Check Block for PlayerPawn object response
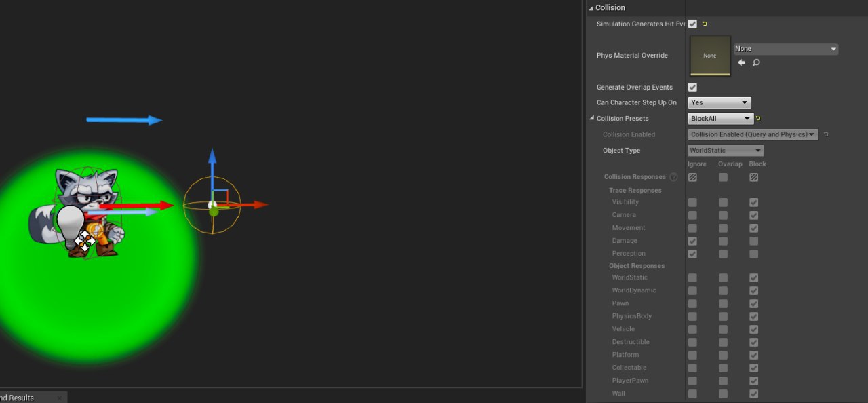 [753, 381]
